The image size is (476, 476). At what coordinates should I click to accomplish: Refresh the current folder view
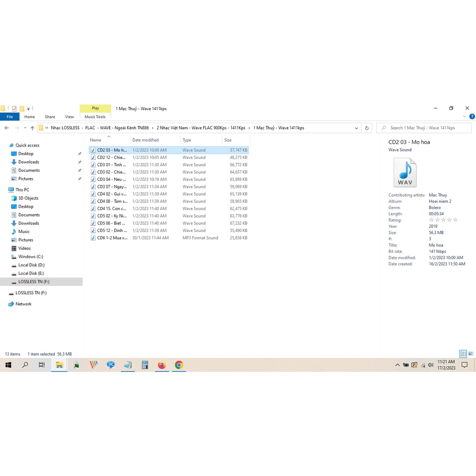tap(367, 128)
